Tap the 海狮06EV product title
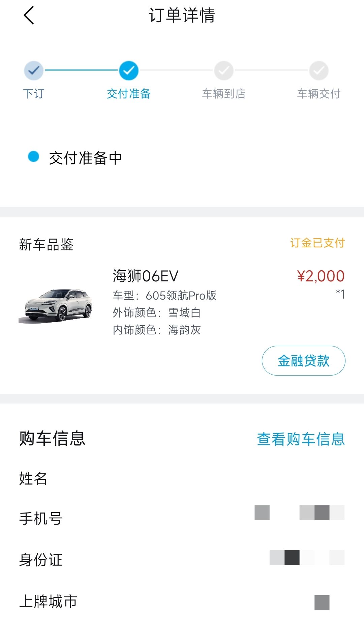 pos(145,276)
